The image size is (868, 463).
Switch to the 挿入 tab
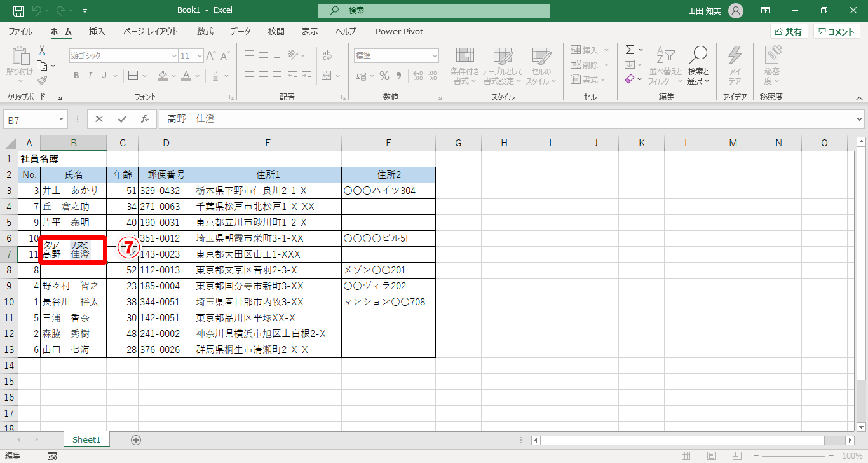click(97, 31)
